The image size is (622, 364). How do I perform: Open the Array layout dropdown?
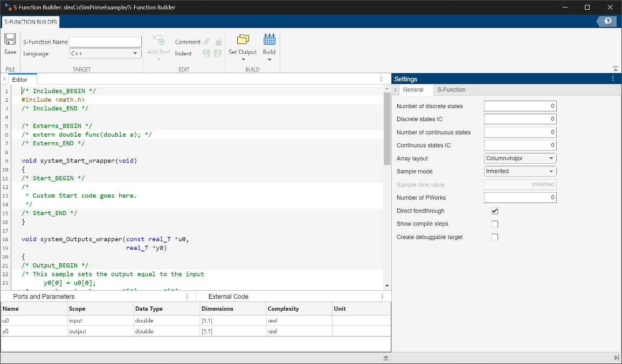click(520, 158)
